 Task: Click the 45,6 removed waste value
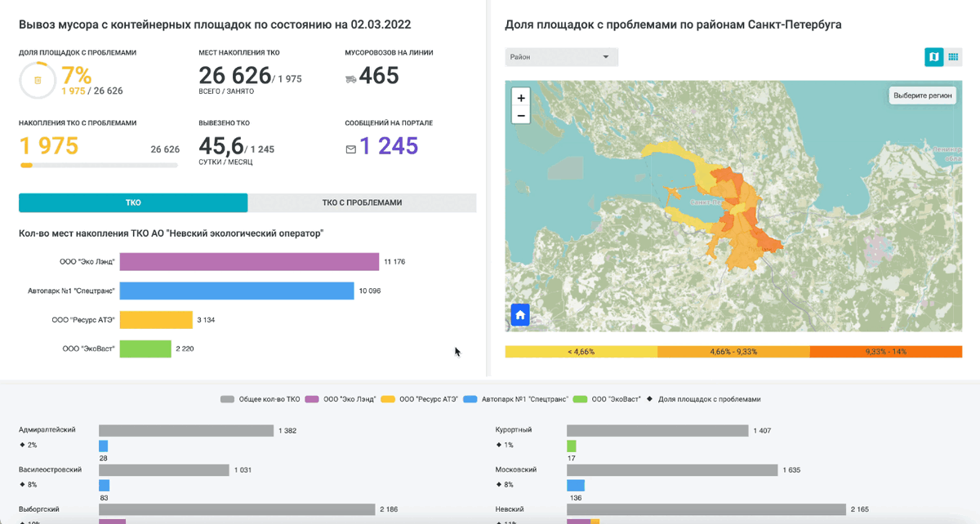tap(221, 146)
